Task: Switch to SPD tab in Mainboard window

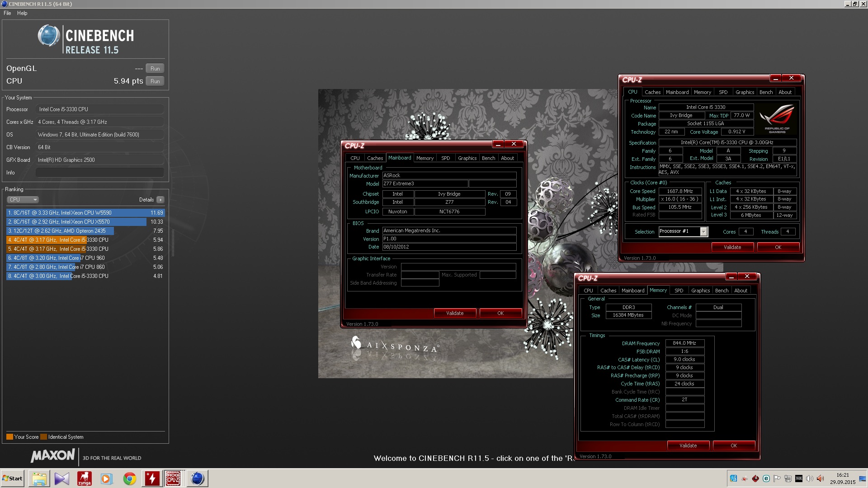Action: click(446, 158)
